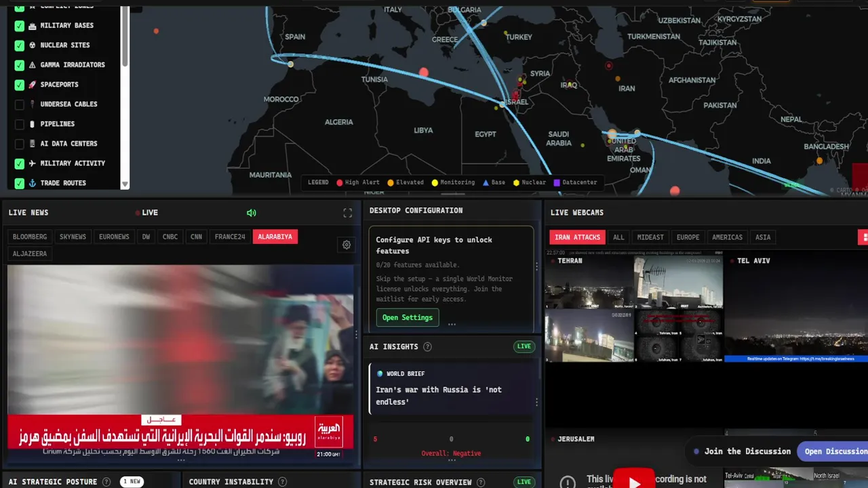Click the Nuclear Sites radiation icon
Screen dimensions: 868x488
tap(32, 45)
